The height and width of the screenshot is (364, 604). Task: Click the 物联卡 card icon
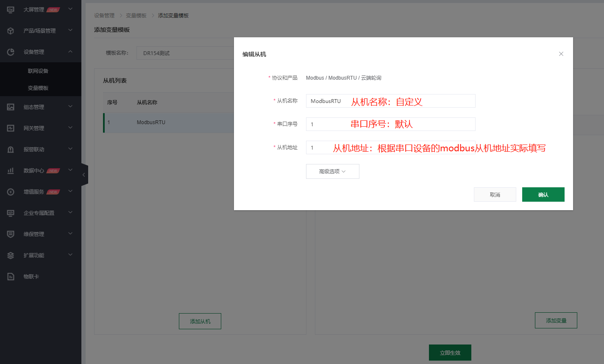coord(11,276)
